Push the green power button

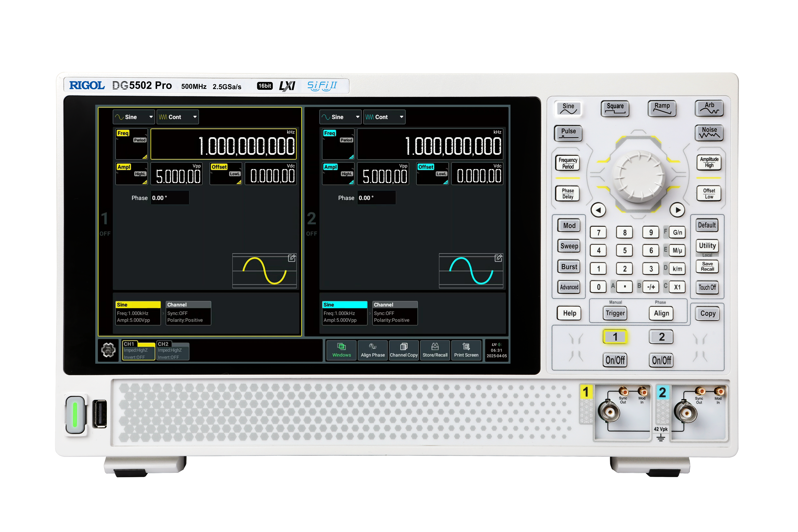click(75, 415)
